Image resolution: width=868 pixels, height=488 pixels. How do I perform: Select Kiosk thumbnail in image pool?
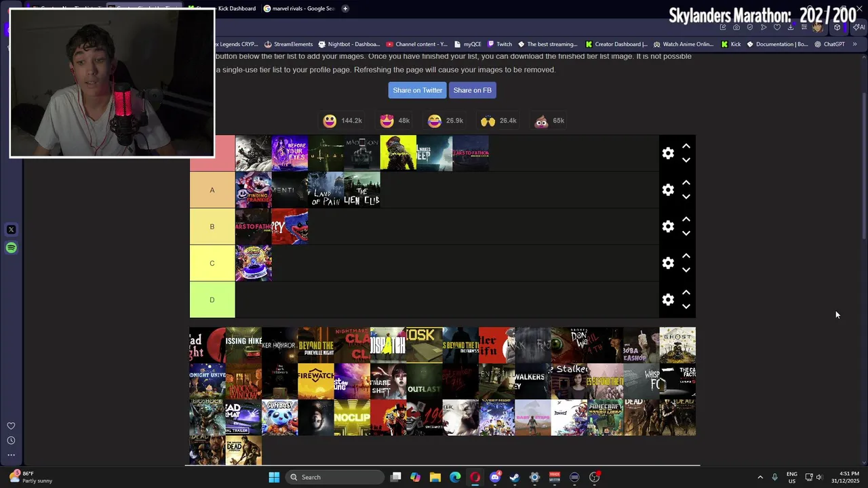coord(425,346)
